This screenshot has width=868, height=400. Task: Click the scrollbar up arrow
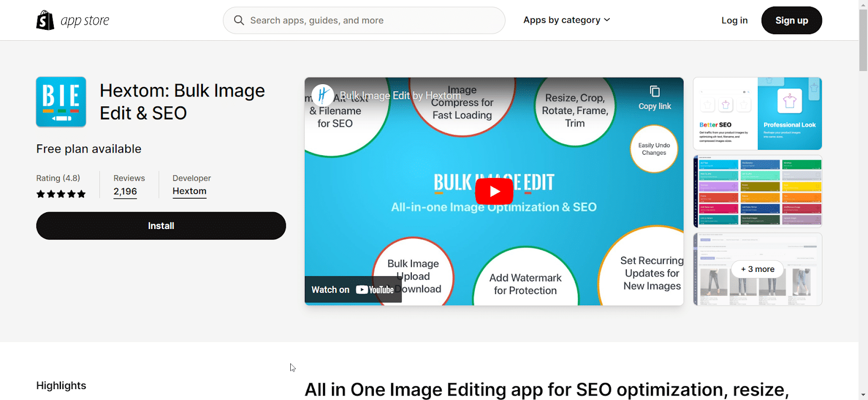(863, 4)
